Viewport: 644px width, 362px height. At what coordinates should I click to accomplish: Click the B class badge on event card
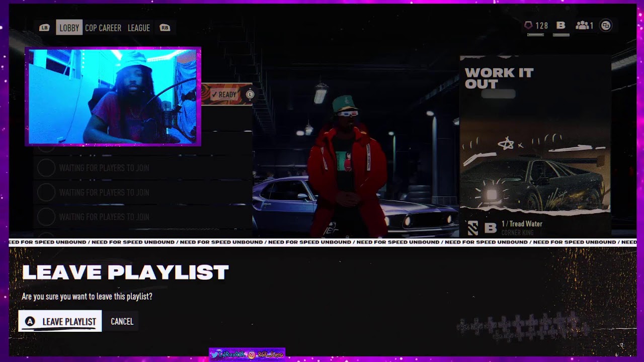pyautogui.click(x=490, y=228)
